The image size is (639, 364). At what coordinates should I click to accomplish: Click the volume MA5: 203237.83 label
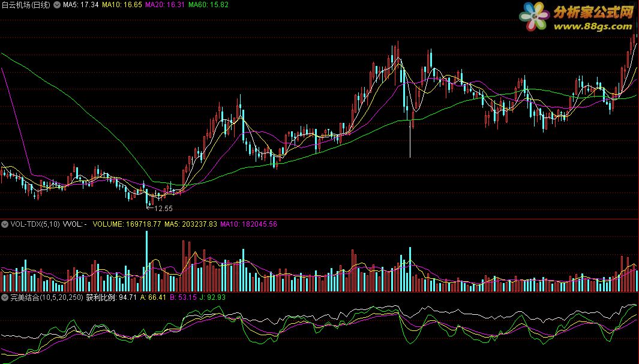191,224
